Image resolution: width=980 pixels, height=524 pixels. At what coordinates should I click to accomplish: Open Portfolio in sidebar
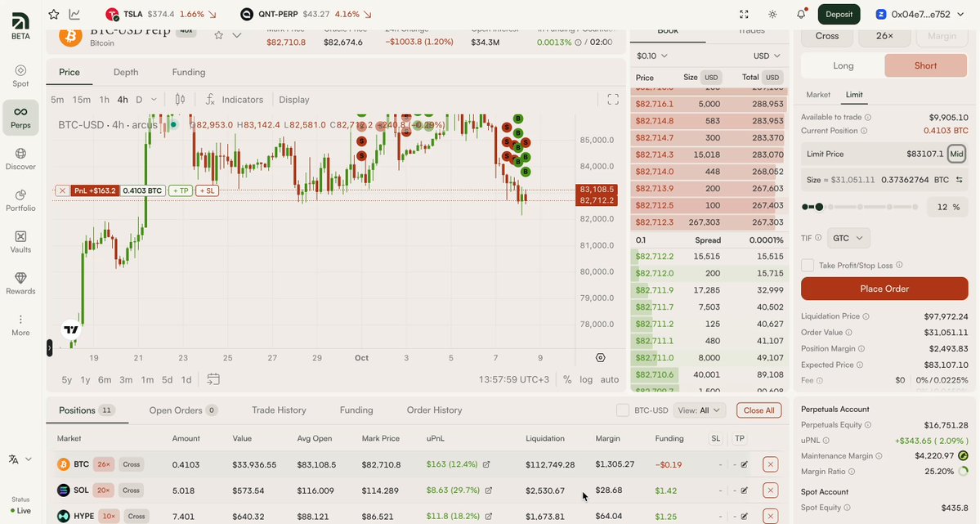(x=20, y=201)
